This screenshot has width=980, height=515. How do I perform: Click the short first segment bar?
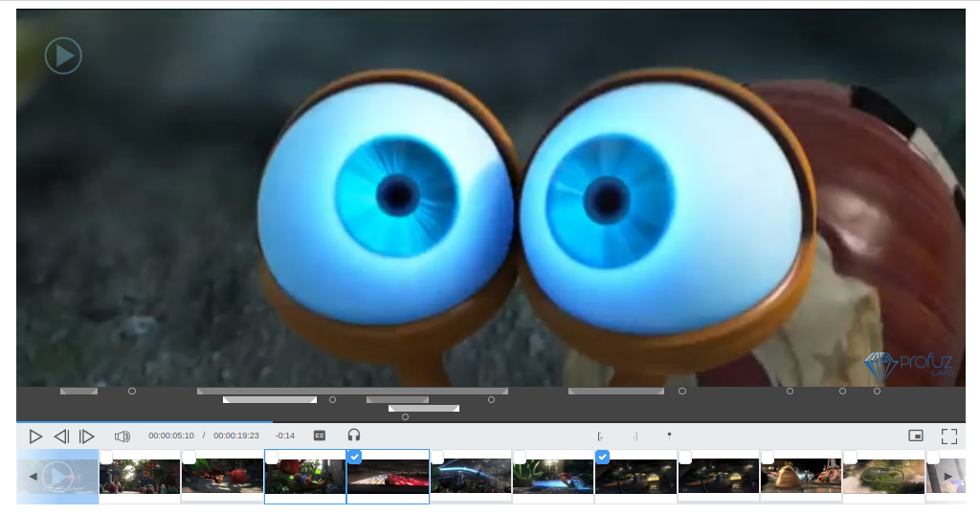(78, 392)
